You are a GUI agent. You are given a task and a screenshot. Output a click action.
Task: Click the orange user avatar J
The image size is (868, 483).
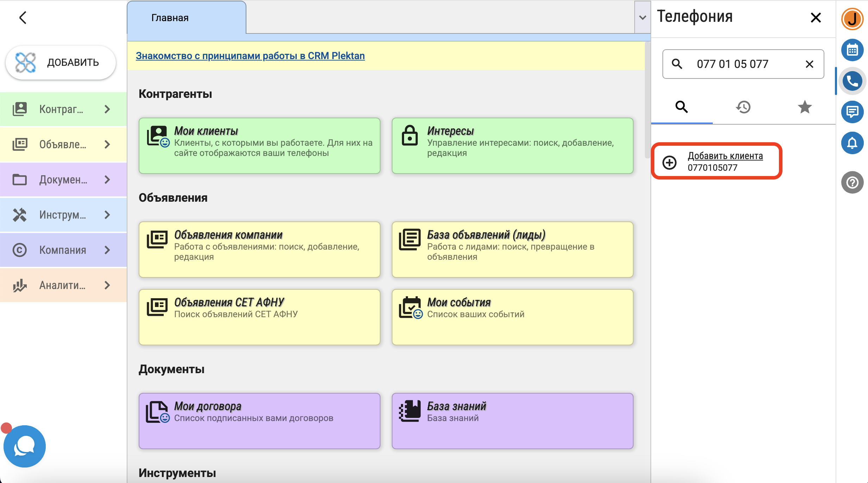coord(852,19)
